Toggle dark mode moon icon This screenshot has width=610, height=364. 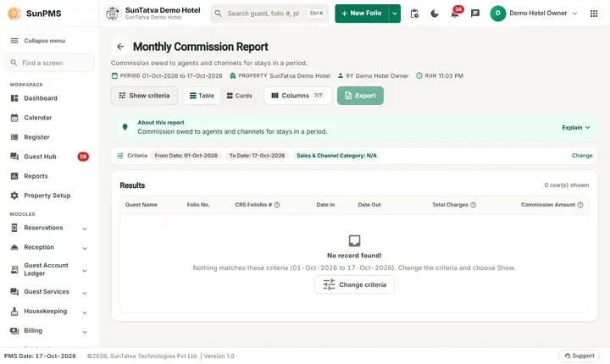tap(435, 14)
